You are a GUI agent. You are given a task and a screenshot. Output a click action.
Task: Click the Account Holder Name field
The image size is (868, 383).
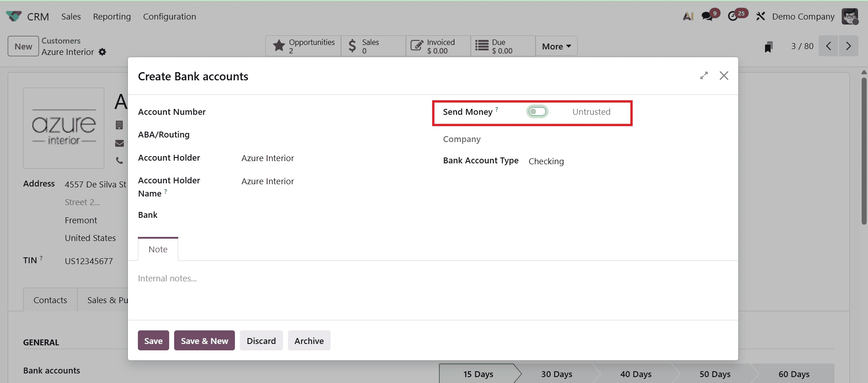pos(332,181)
